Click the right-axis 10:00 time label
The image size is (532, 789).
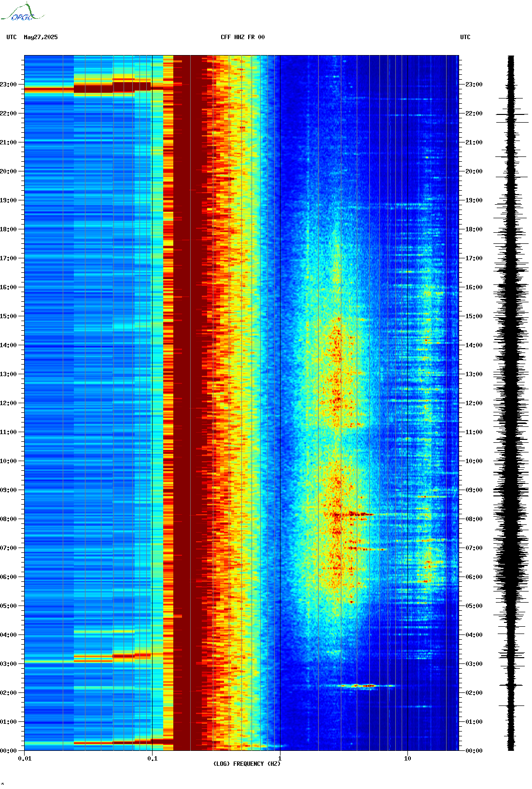click(474, 461)
